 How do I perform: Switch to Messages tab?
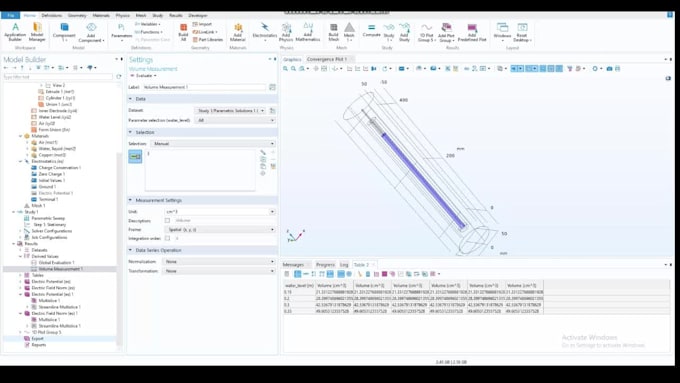[x=293, y=265]
